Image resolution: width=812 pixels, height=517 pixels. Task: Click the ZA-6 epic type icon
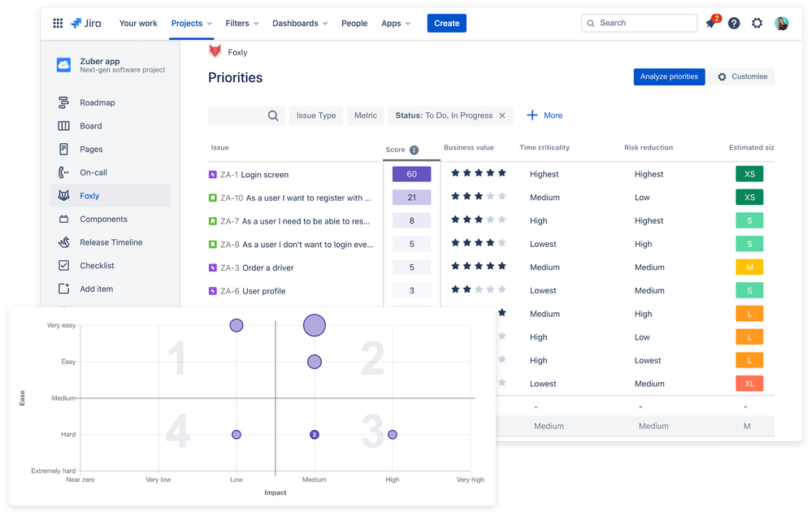click(212, 291)
